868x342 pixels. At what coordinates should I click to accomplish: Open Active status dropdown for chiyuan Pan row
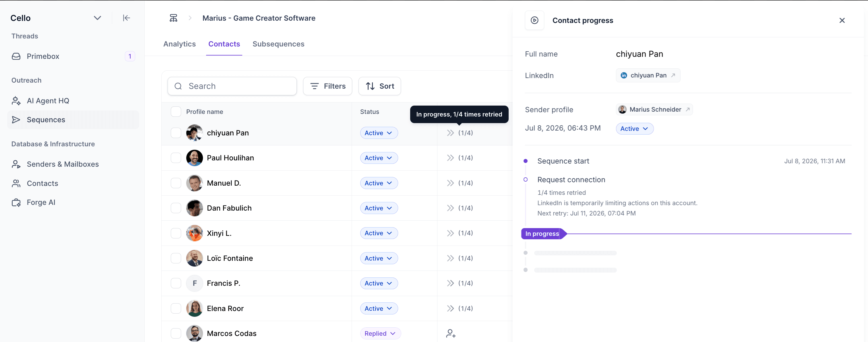[379, 133]
